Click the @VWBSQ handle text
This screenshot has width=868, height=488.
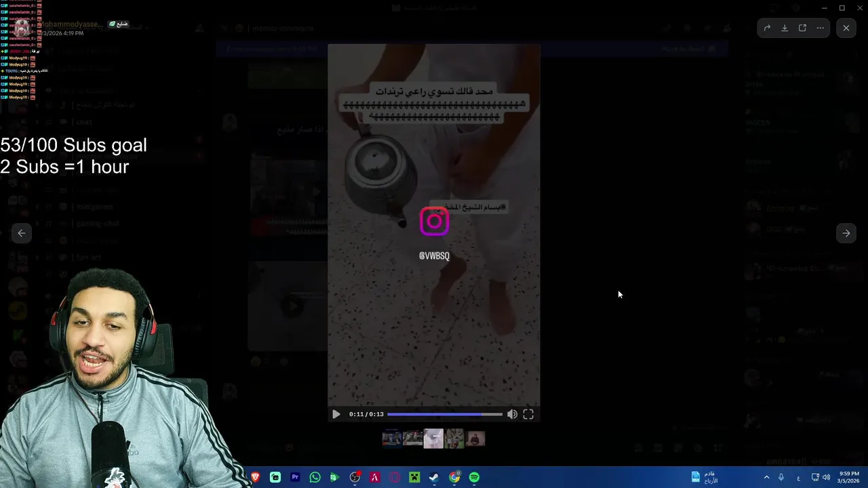tap(434, 256)
